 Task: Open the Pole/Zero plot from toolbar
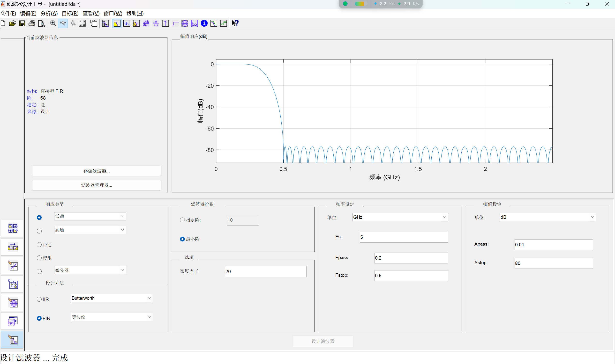(185, 23)
